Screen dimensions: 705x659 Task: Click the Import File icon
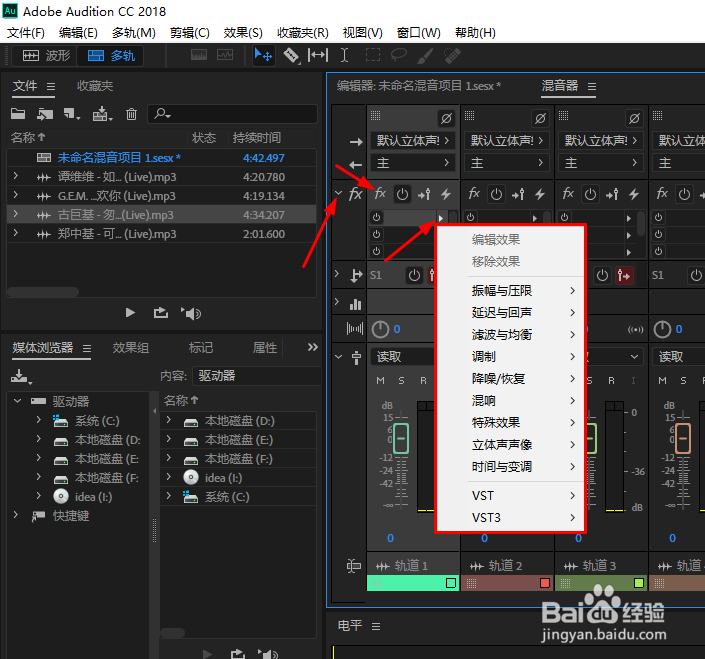coord(45,114)
